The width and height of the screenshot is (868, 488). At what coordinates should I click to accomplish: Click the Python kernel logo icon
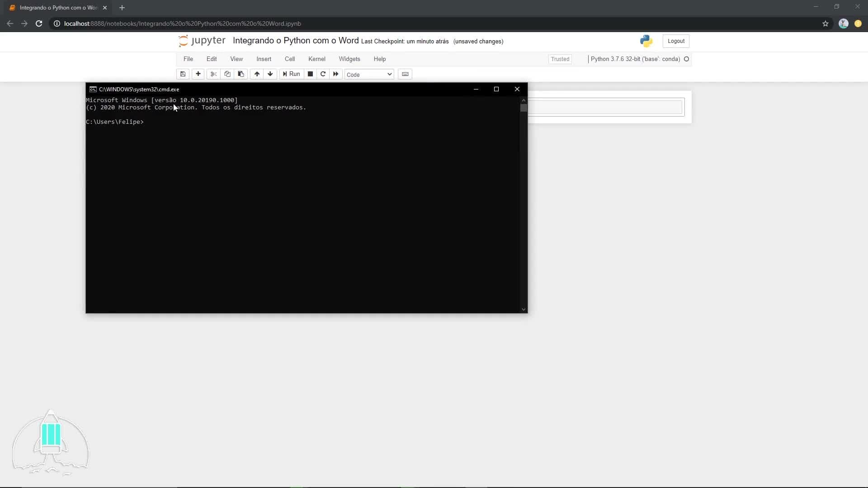tap(646, 41)
